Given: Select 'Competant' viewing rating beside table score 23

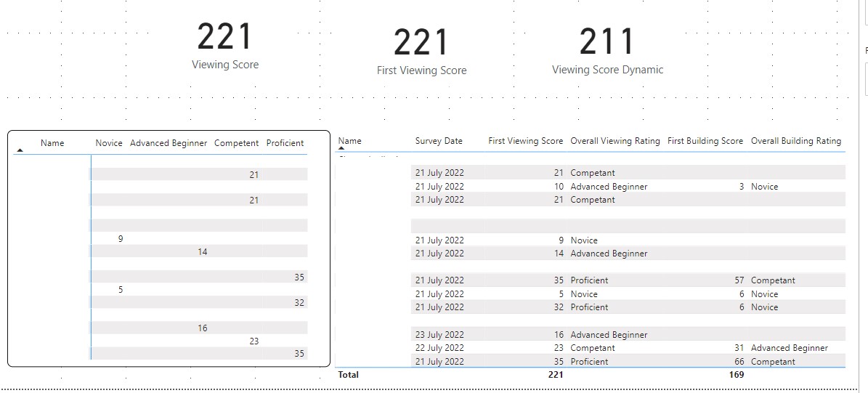Looking at the screenshot, I should click(x=592, y=348).
